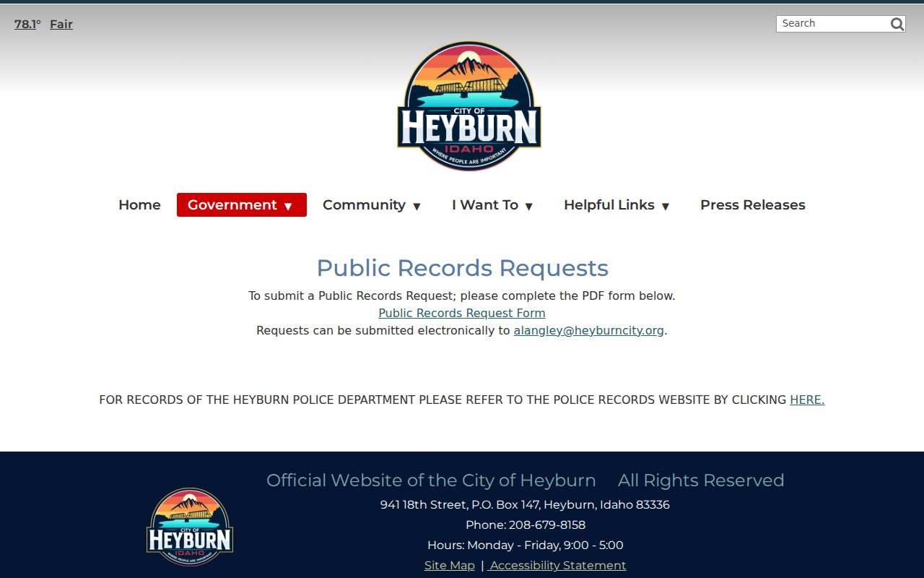Follow the HERE police records link
The image size is (924, 578).
coord(807,400)
